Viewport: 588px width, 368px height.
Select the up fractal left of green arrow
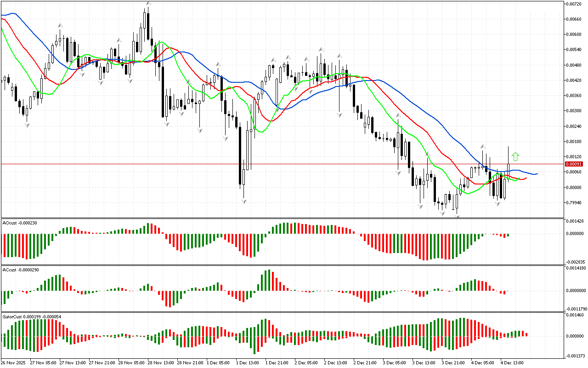(x=483, y=146)
